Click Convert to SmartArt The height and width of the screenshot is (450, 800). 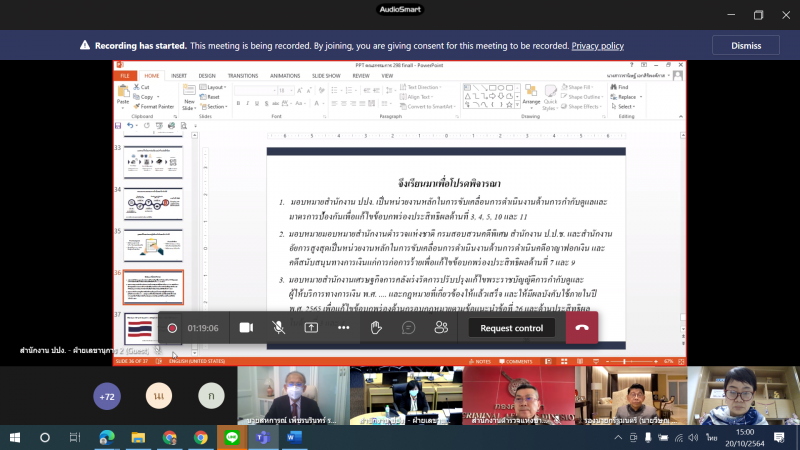428,107
